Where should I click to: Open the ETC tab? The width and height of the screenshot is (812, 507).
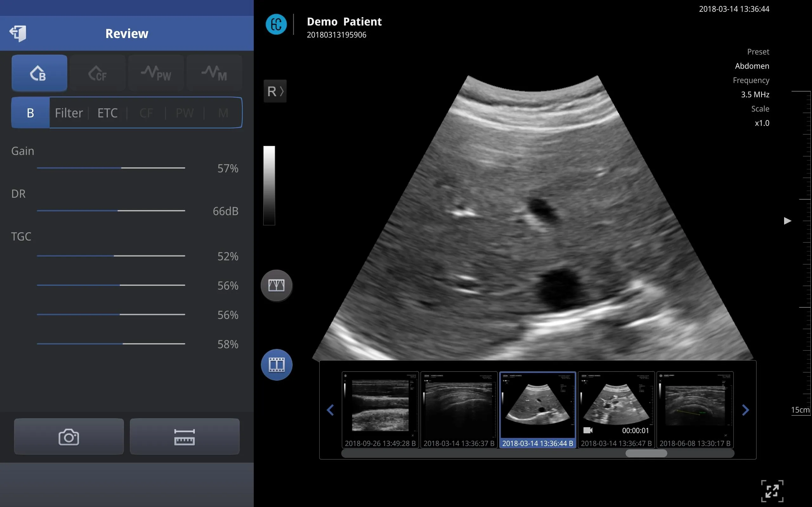(x=108, y=113)
